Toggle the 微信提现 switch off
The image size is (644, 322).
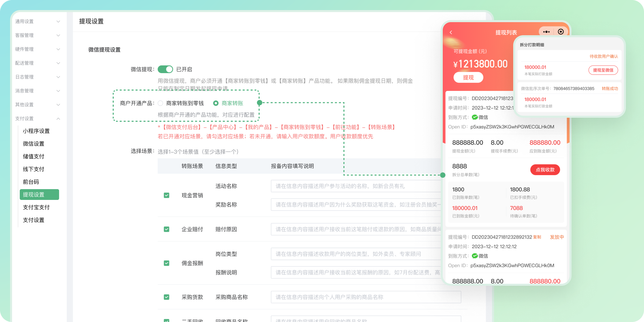[x=165, y=69]
